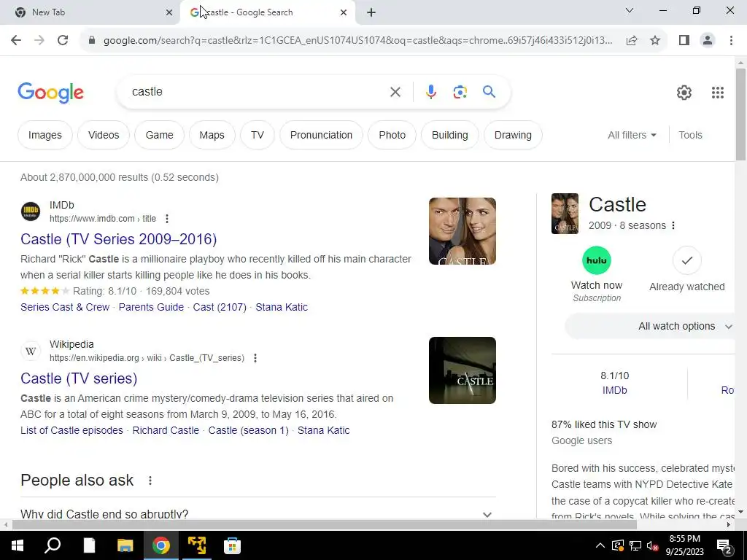Open the notification center icon

724,545
